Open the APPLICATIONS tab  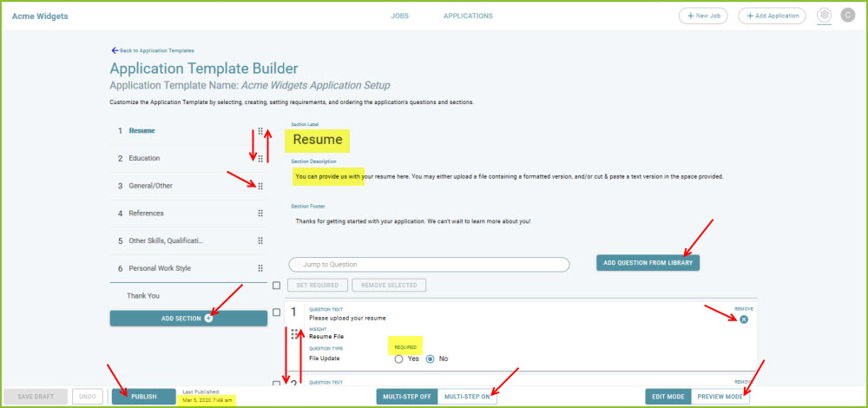(468, 16)
